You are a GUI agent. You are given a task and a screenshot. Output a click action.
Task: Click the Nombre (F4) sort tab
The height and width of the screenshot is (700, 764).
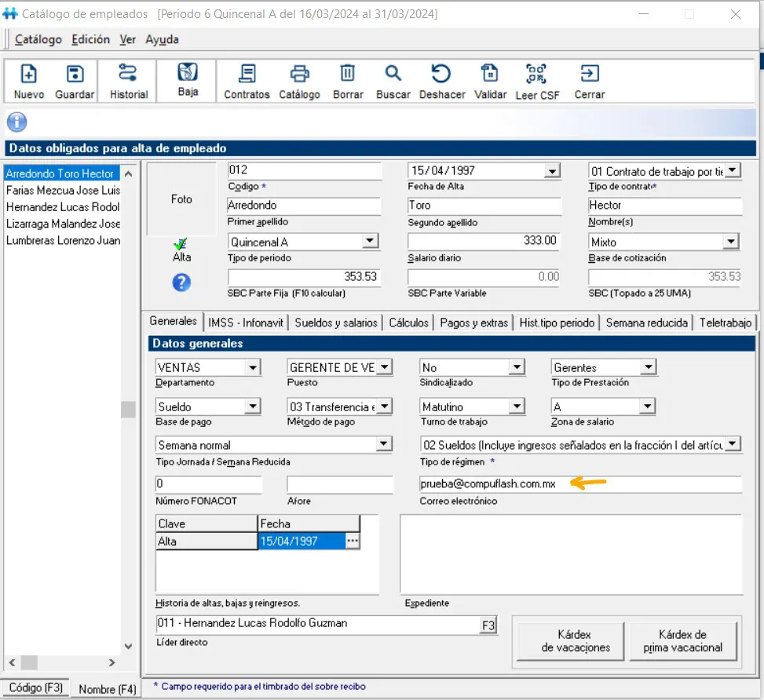coord(107,689)
